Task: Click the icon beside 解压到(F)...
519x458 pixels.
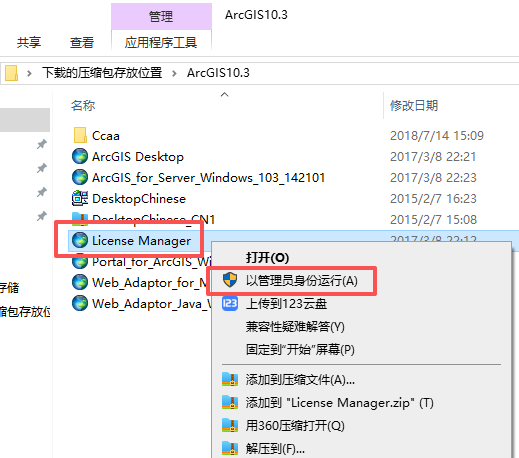Action: (230, 448)
